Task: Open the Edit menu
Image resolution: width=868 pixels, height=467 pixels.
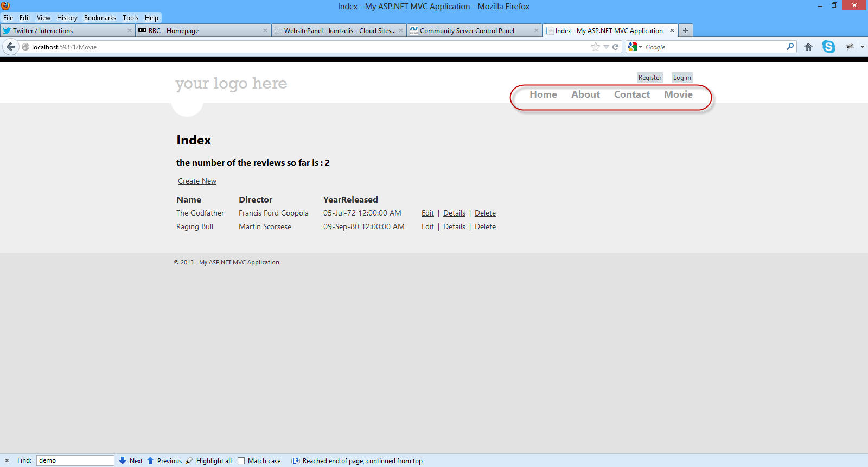Action: pyautogui.click(x=25, y=17)
